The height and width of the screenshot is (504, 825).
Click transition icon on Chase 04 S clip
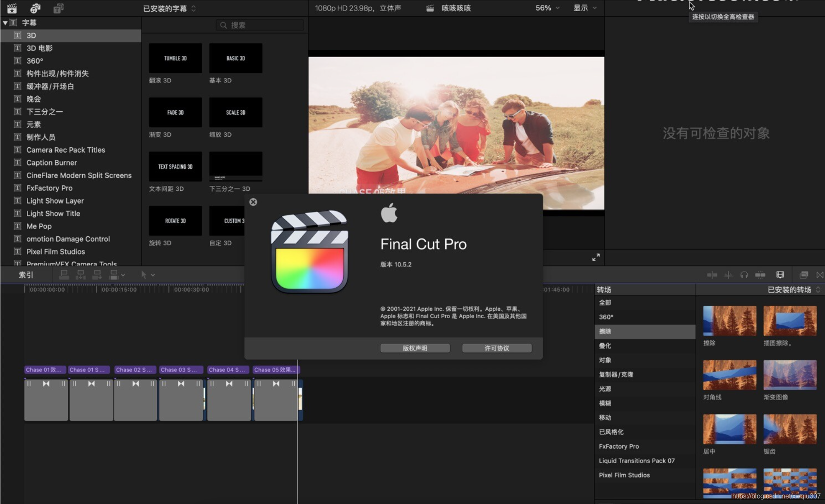229,384
